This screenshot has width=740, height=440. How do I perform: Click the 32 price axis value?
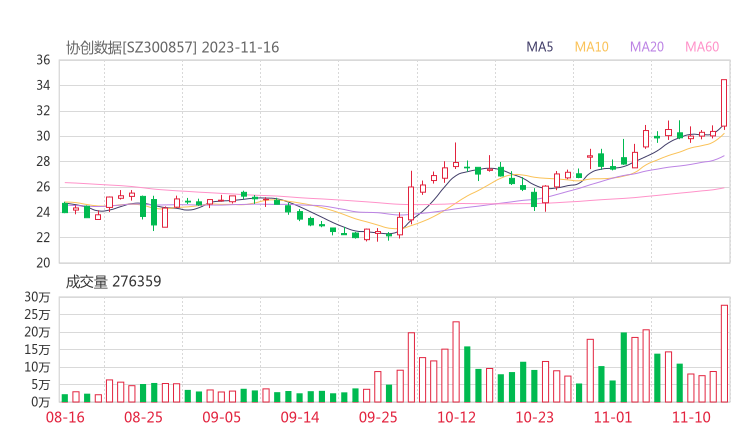pos(43,111)
